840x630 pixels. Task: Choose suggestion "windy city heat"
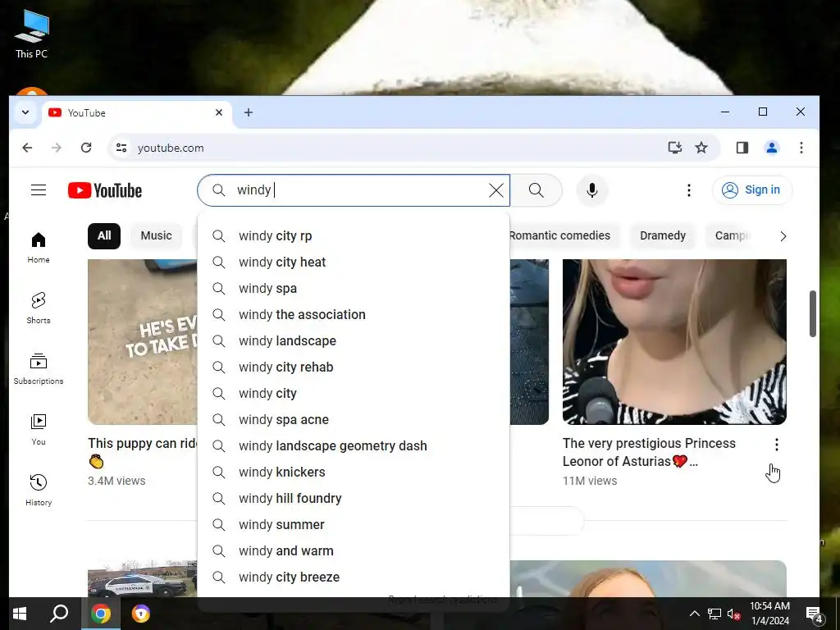[x=354, y=262]
